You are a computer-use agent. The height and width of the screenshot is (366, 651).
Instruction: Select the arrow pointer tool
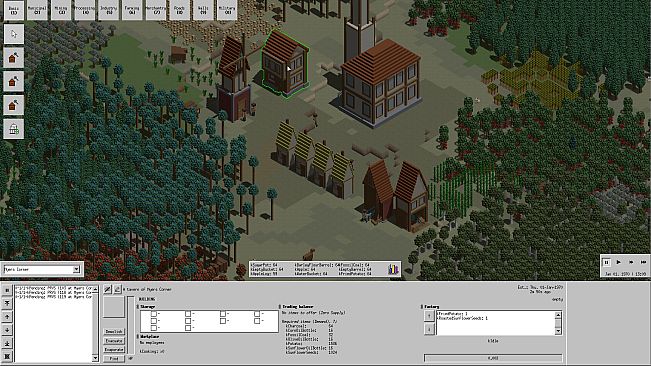[14, 34]
